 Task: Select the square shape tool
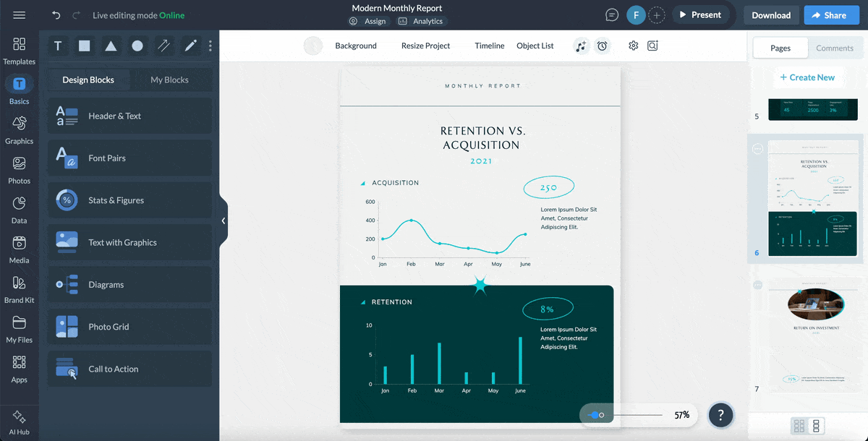pyautogui.click(x=84, y=46)
